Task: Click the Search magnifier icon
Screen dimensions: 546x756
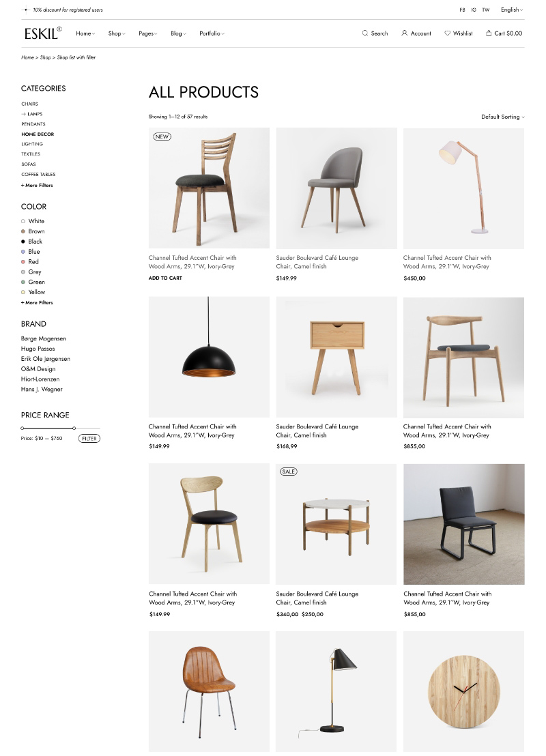Action: click(x=365, y=33)
